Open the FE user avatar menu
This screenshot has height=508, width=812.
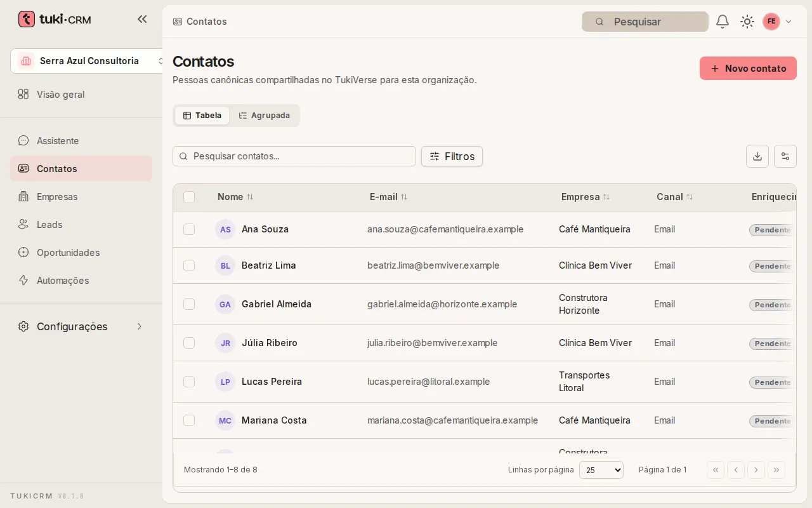coord(771,22)
